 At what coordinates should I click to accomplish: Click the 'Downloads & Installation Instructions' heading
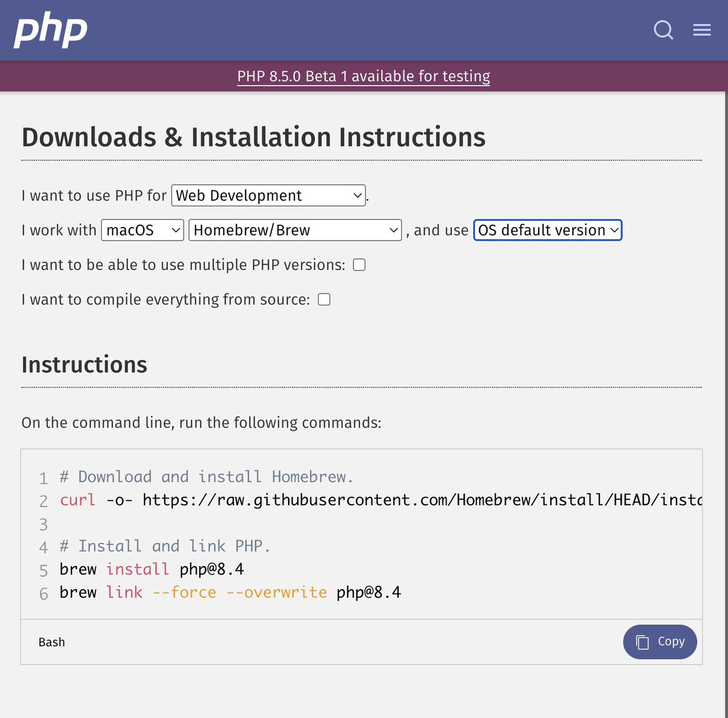tap(254, 137)
